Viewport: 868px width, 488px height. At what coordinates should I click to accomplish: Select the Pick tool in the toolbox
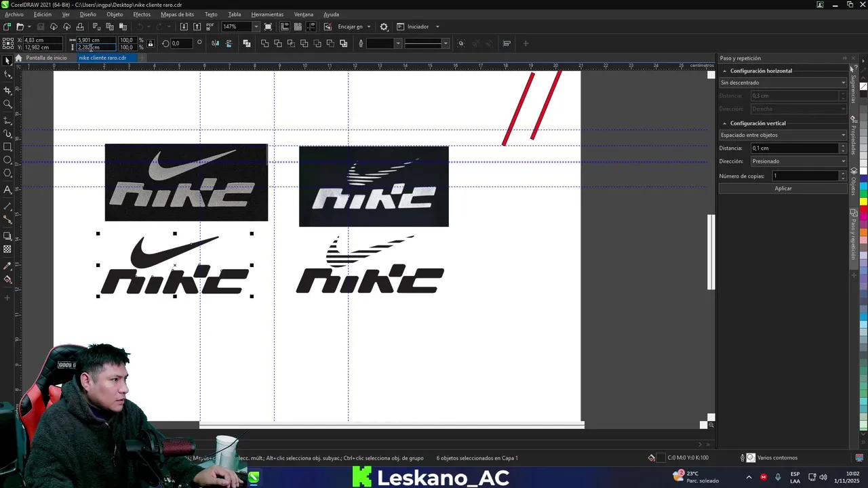pyautogui.click(x=7, y=61)
